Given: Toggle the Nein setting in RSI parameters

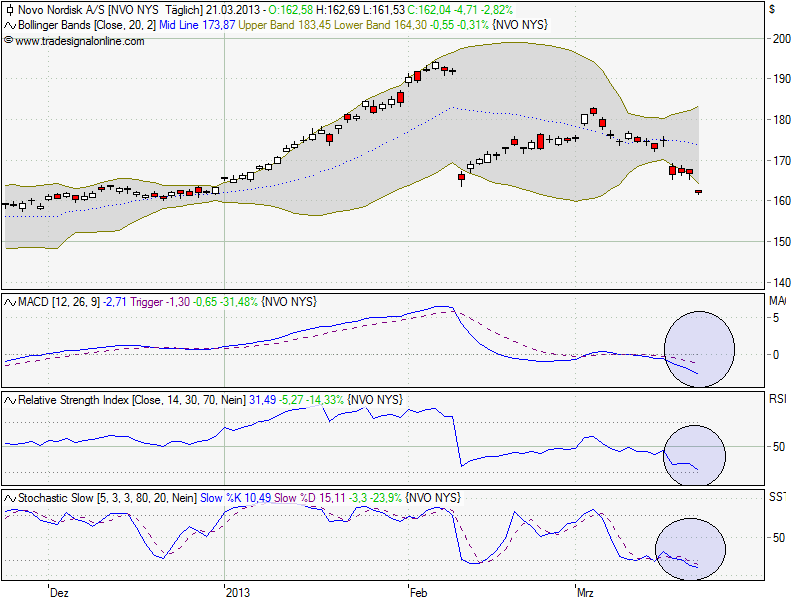Looking at the screenshot, I should pos(235,399).
